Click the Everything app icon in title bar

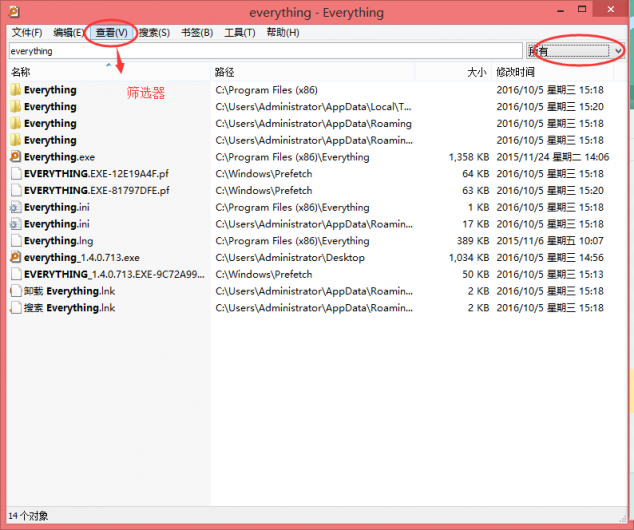14,11
